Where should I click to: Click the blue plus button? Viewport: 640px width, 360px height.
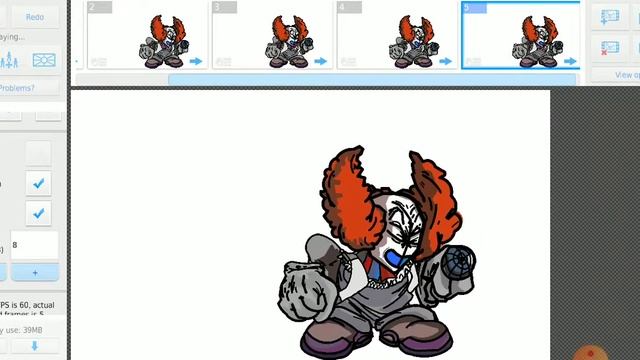click(35, 272)
